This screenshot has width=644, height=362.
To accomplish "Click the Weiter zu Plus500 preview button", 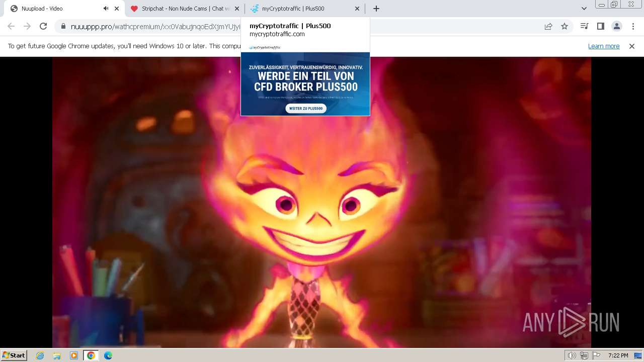I will coord(306,108).
